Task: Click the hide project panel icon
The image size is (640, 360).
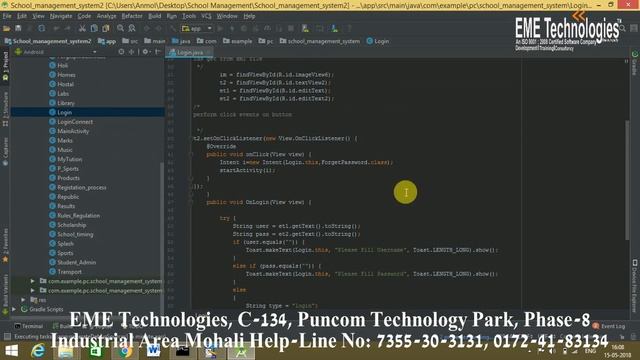Action: 158,52
